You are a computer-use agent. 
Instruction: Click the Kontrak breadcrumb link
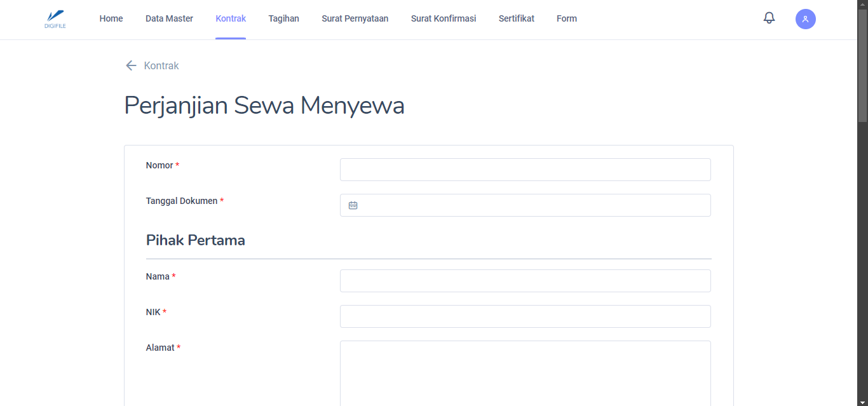161,65
